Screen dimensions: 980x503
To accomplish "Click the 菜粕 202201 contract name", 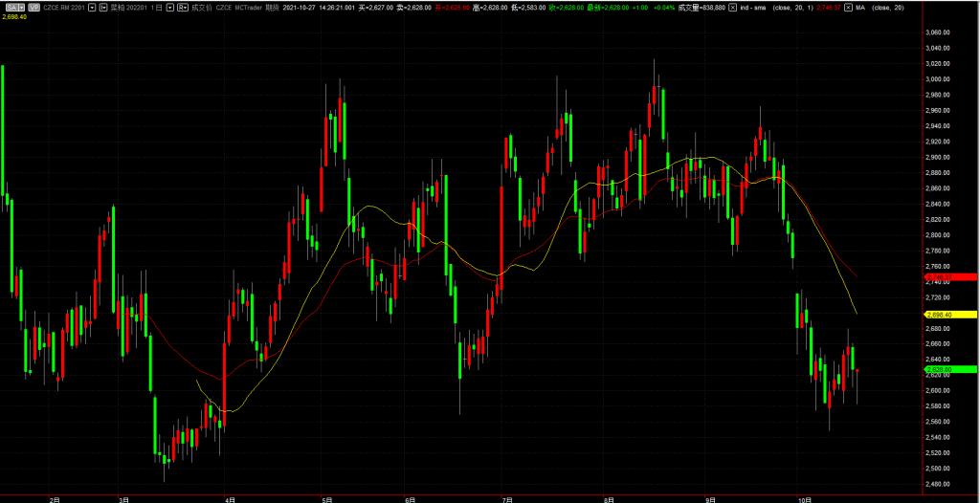I will click(129, 8).
